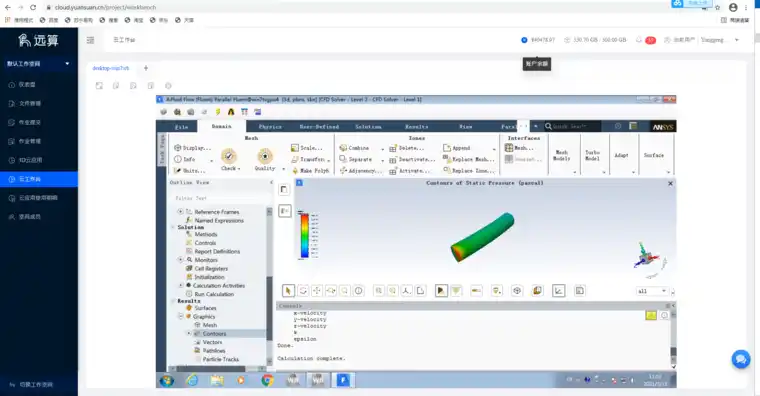Viewport: 760px width, 396px height.
Task: Click the Quick Search field
Action: coord(572,126)
